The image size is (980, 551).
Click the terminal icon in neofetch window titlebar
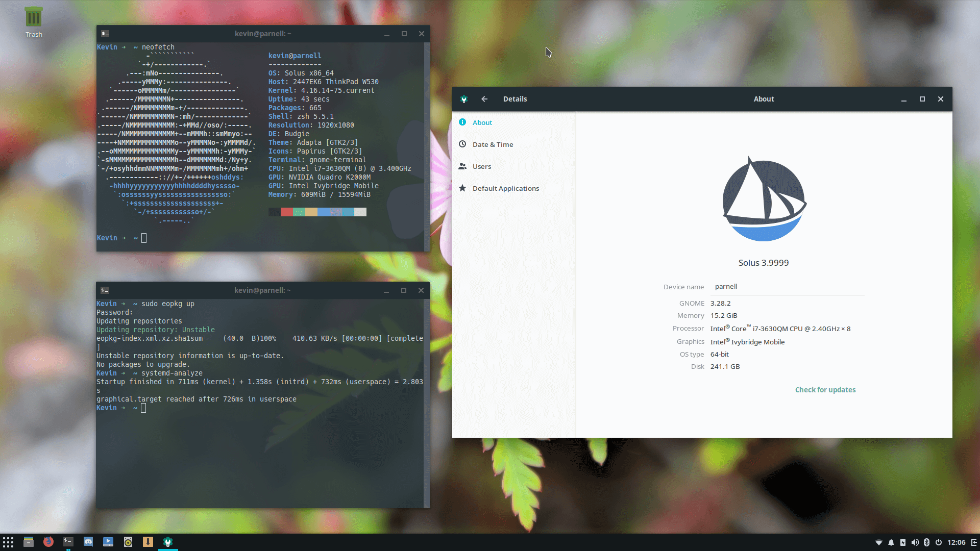pyautogui.click(x=105, y=34)
